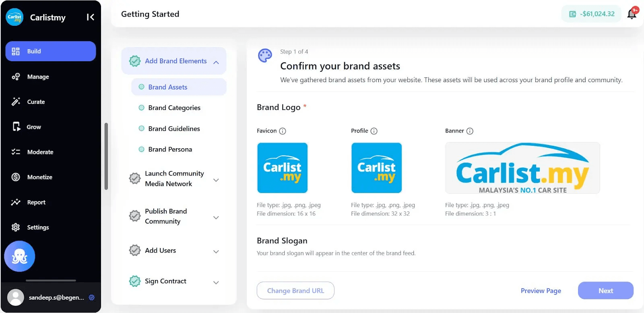Click the Sign Contract section label
Image resolution: width=644 pixels, height=313 pixels.
click(165, 281)
